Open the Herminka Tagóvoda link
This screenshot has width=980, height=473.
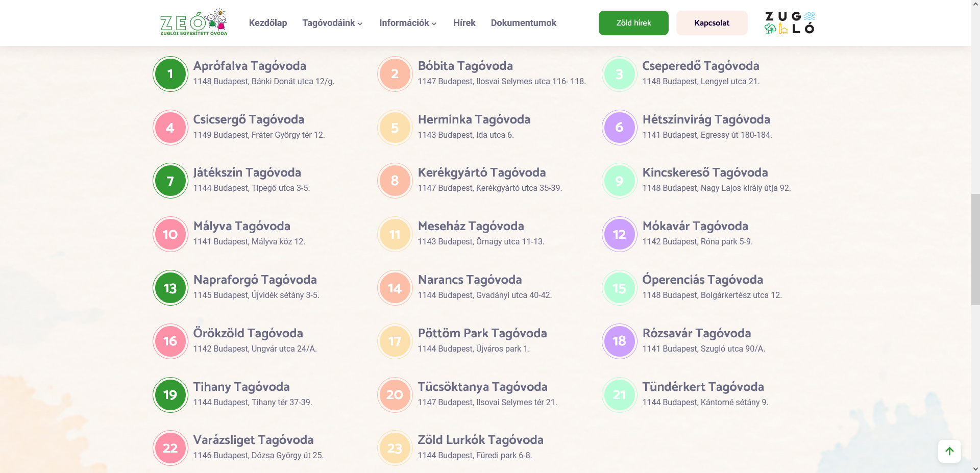(474, 119)
